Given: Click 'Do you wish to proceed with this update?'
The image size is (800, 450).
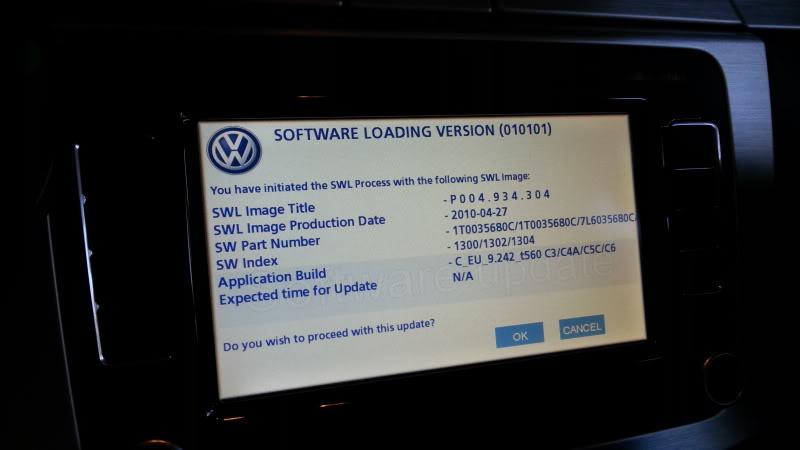Looking at the screenshot, I should [x=329, y=335].
